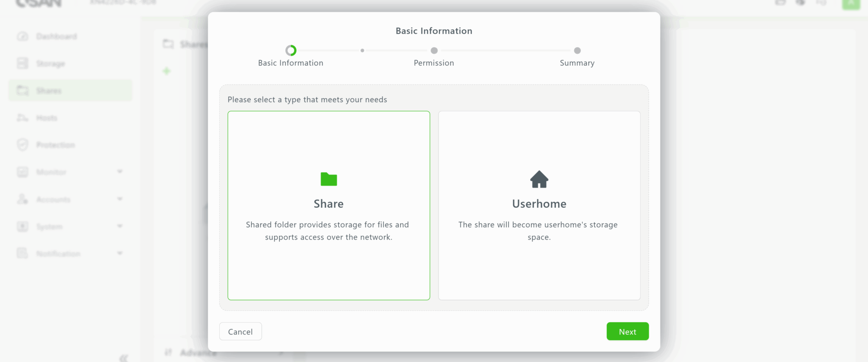This screenshot has width=868, height=362.
Task: Click the green Next button
Action: (x=627, y=331)
